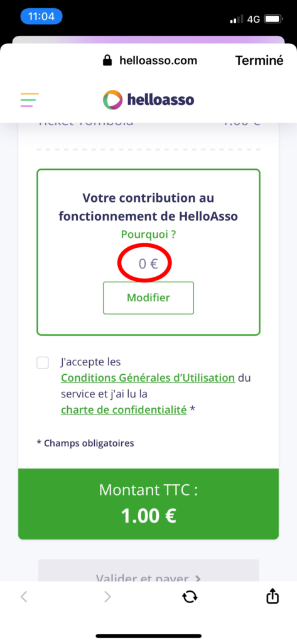This screenshot has height=644, width=297.
Task: Tap the battery indicator in status bar
Action: tap(273, 19)
